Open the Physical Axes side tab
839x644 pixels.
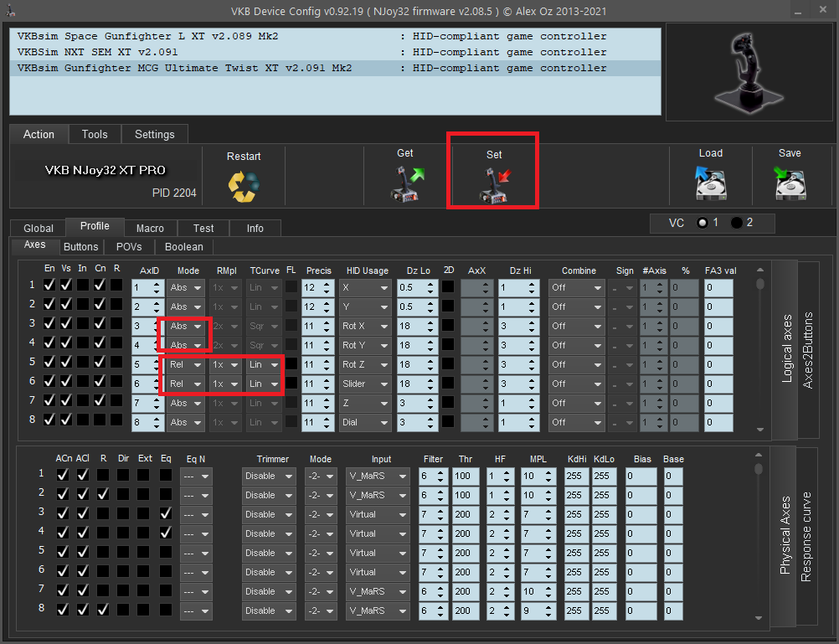coord(785,535)
